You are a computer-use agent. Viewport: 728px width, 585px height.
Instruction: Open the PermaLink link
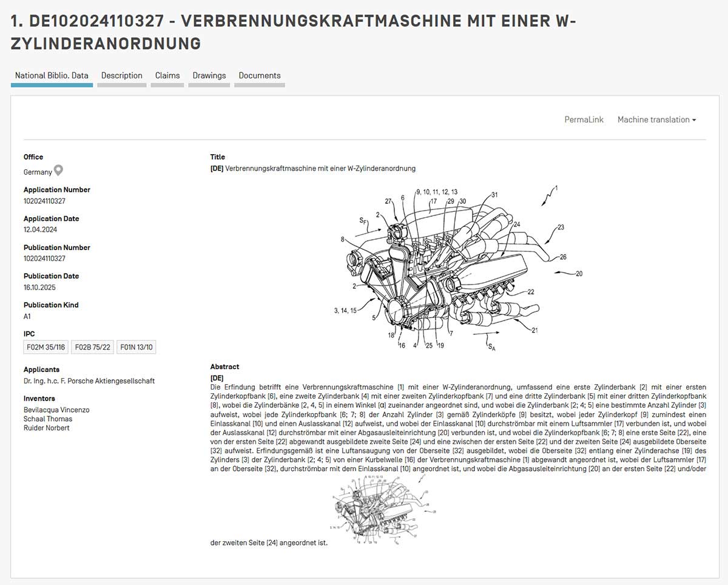584,120
